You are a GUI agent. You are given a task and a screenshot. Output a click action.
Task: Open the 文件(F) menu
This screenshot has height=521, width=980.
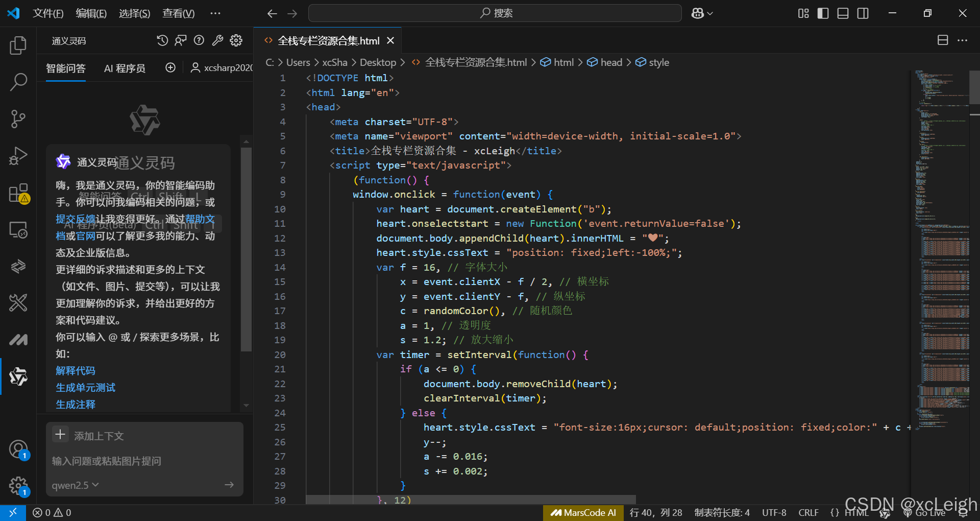48,13
